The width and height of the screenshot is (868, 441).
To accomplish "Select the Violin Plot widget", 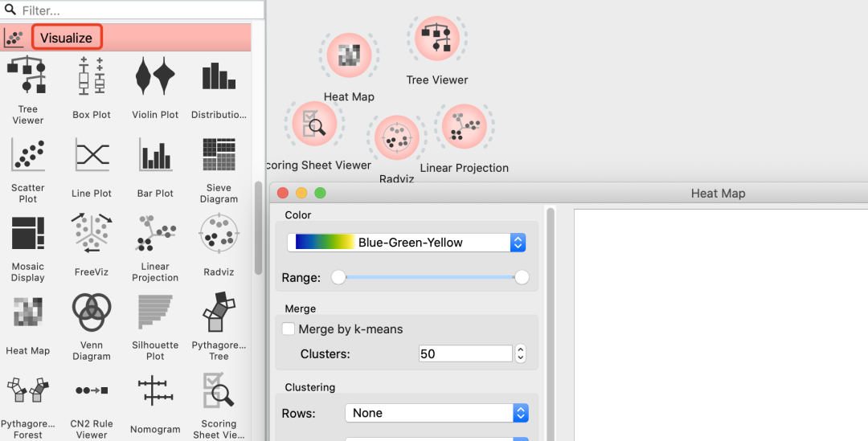I will (x=155, y=88).
